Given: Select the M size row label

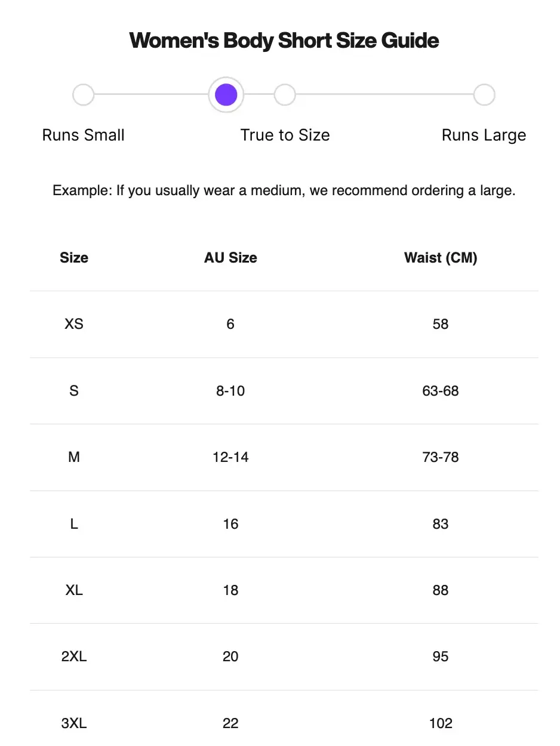Looking at the screenshot, I should [x=74, y=457].
